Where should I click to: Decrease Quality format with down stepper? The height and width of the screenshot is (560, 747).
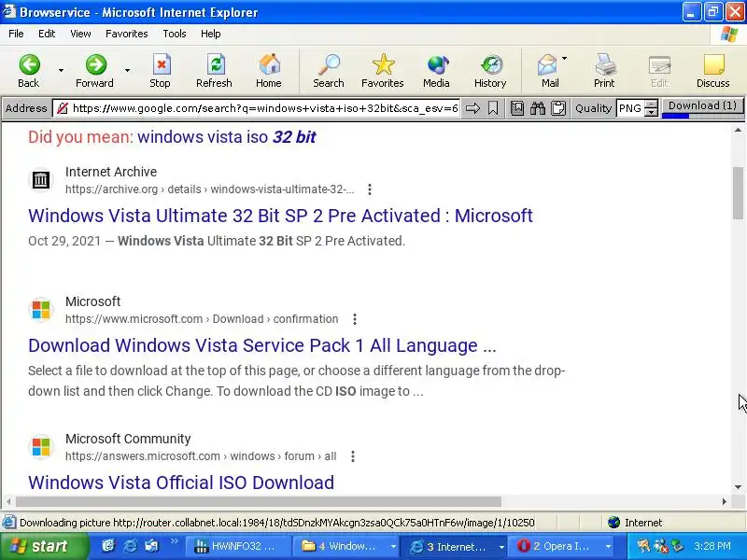click(x=651, y=112)
